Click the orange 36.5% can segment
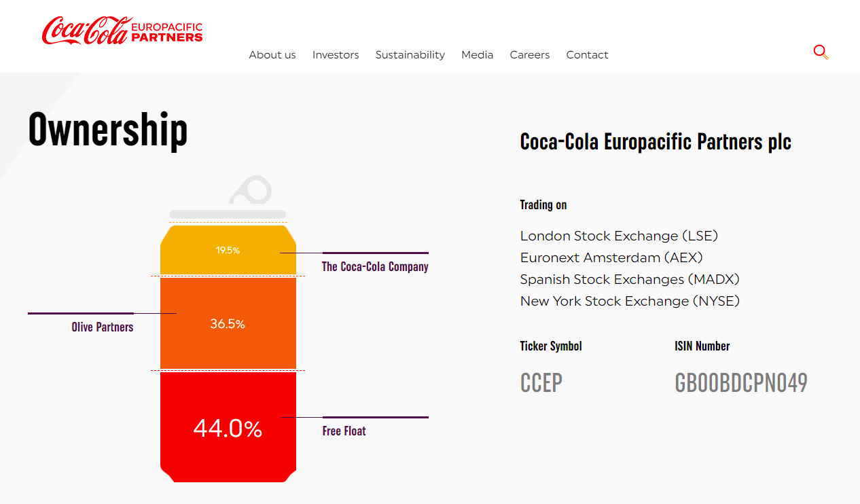 (x=228, y=324)
